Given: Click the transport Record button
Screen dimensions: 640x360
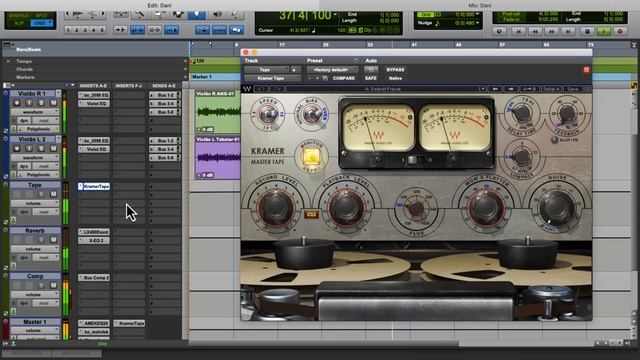Looking at the screenshot, I should pyautogui.click(x=620, y=31).
